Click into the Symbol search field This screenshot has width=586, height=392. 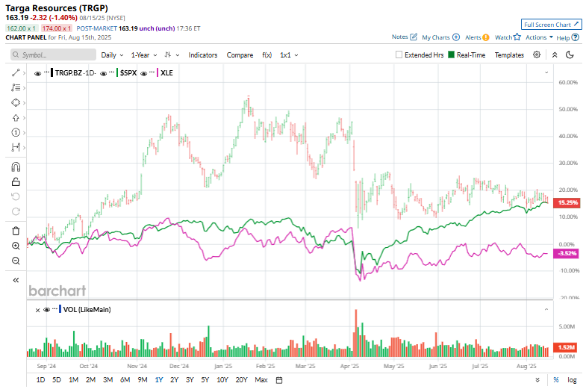(54, 55)
